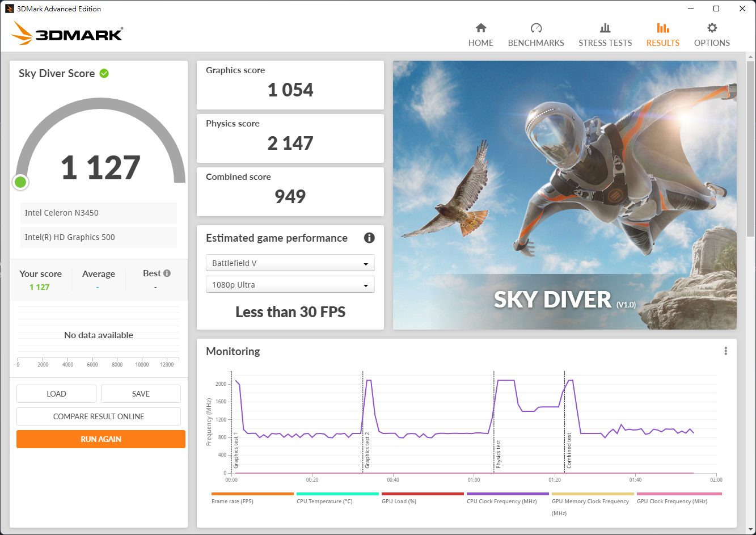The height and width of the screenshot is (535, 756).
Task: Expand the Battlefield V game dropdown
Action: tap(290, 263)
